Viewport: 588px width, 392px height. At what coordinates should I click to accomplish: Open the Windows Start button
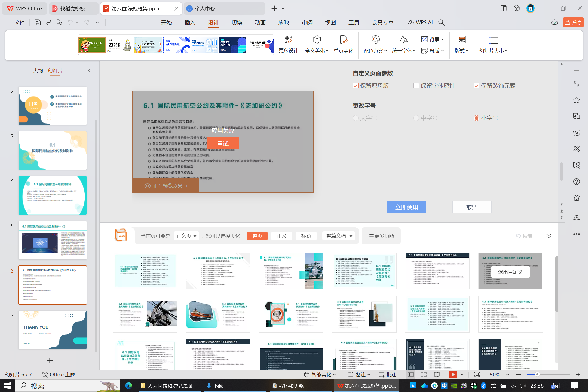[7, 386]
